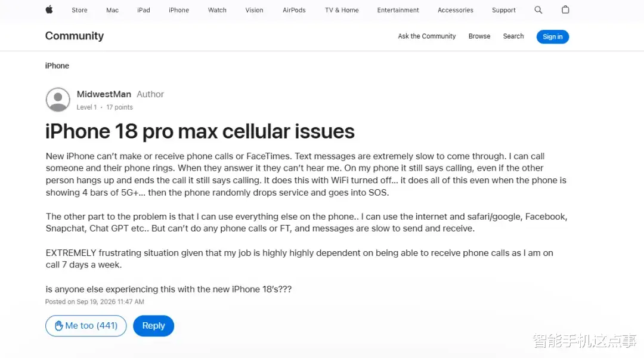Open the iPhone navigation menu
Screen dimensions: 644x358
click(179, 10)
